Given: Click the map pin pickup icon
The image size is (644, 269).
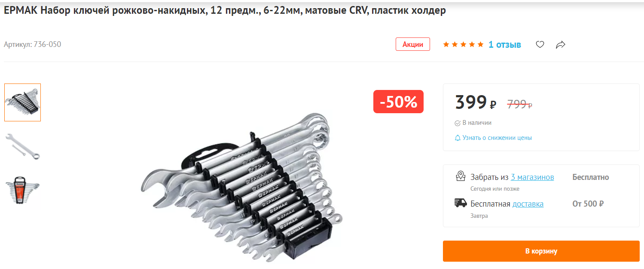Looking at the screenshot, I should (x=461, y=176).
